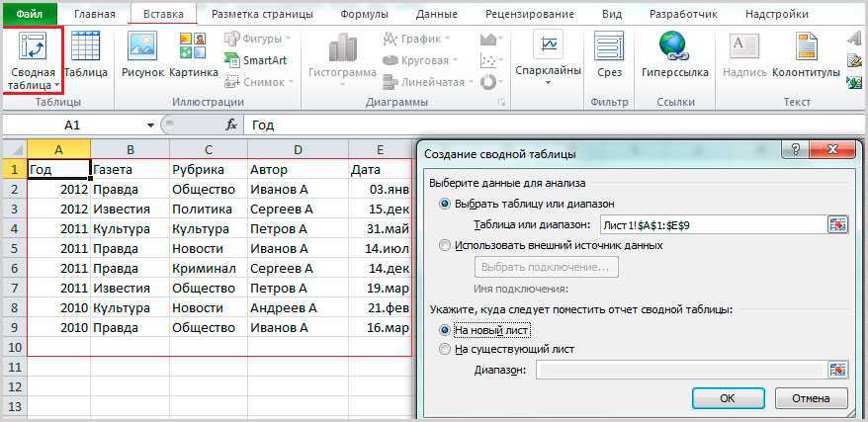The width and height of the screenshot is (868, 422).
Task: Switch to the Вид tab
Action: point(613,14)
